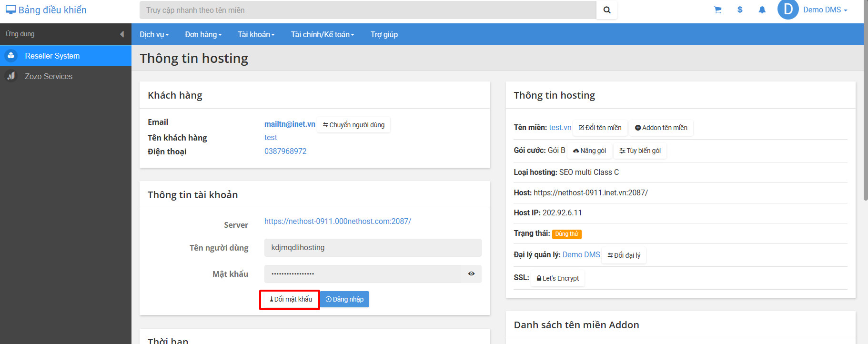
Task: Click the Dùng thử status badge
Action: point(567,234)
